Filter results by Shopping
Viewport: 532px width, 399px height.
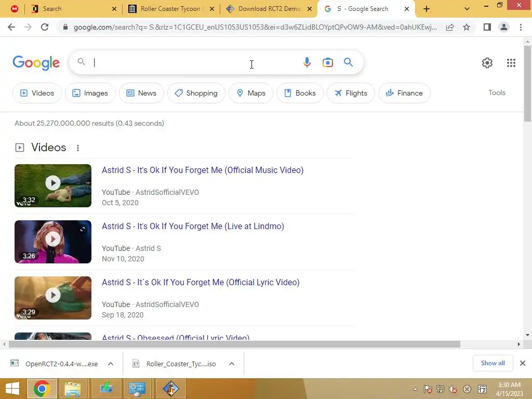click(x=196, y=93)
